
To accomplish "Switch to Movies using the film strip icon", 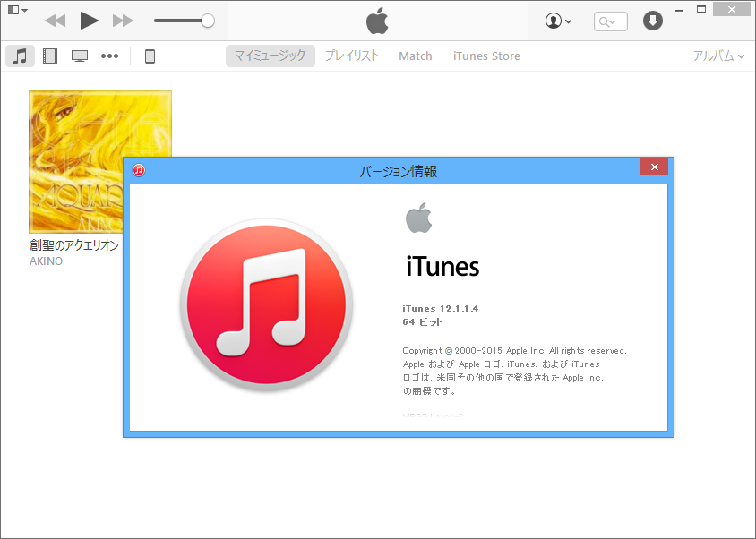I will (49, 56).
